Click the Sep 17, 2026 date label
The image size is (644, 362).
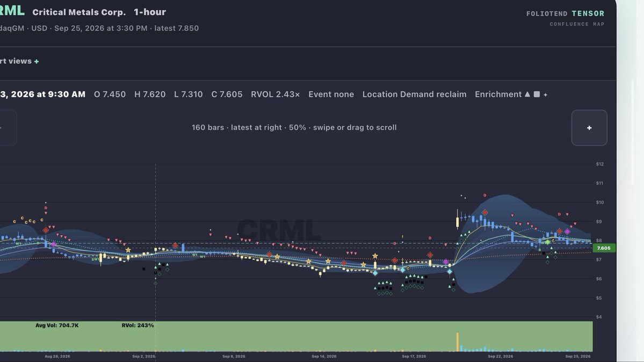(414, 356)
